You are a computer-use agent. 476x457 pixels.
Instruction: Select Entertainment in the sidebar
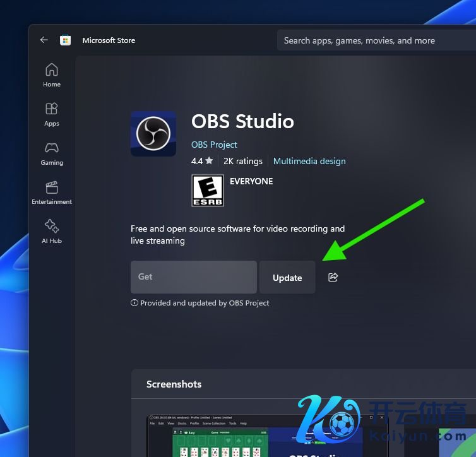pyautogui.click(x=52, y=192)
